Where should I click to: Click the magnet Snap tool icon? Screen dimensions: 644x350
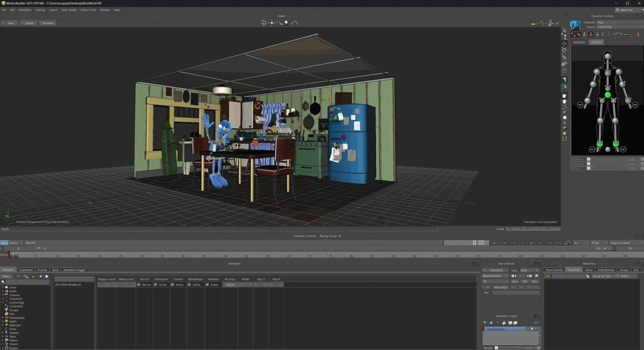pos(565,63)
